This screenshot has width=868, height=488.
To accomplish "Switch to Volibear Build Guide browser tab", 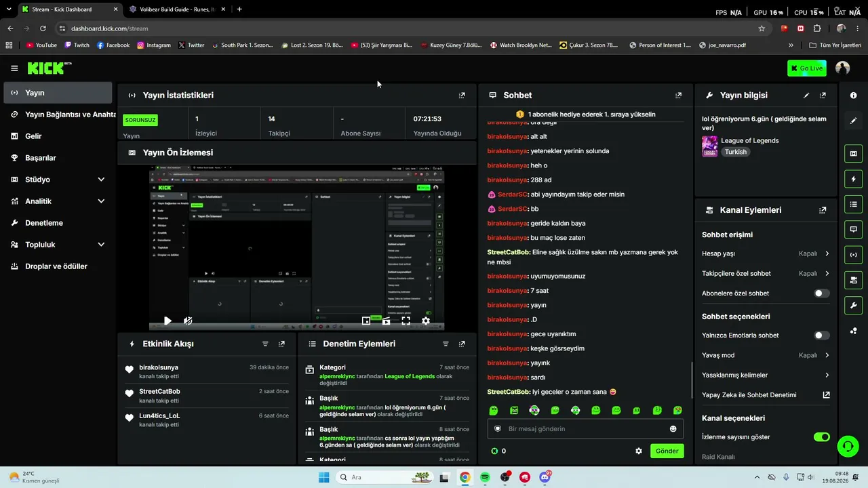I will coord(175,9).
